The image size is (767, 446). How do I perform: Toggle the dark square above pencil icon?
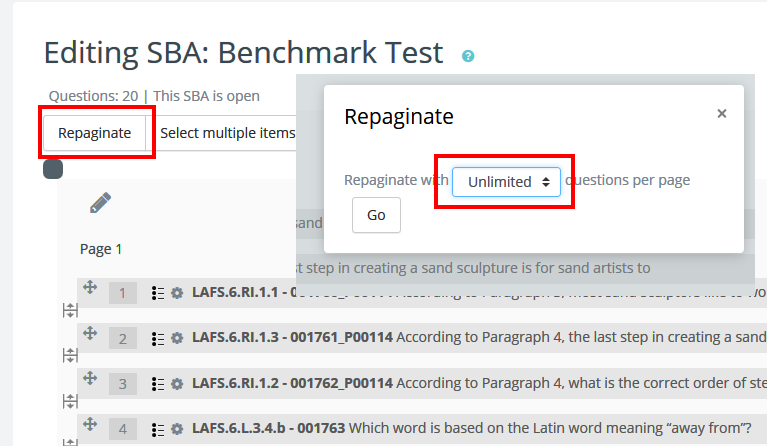53,169
